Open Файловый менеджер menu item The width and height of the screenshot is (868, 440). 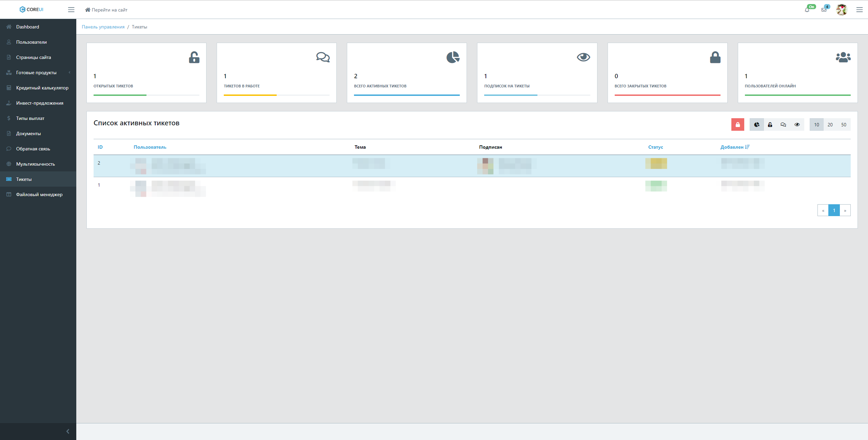[x=39, y=194]
